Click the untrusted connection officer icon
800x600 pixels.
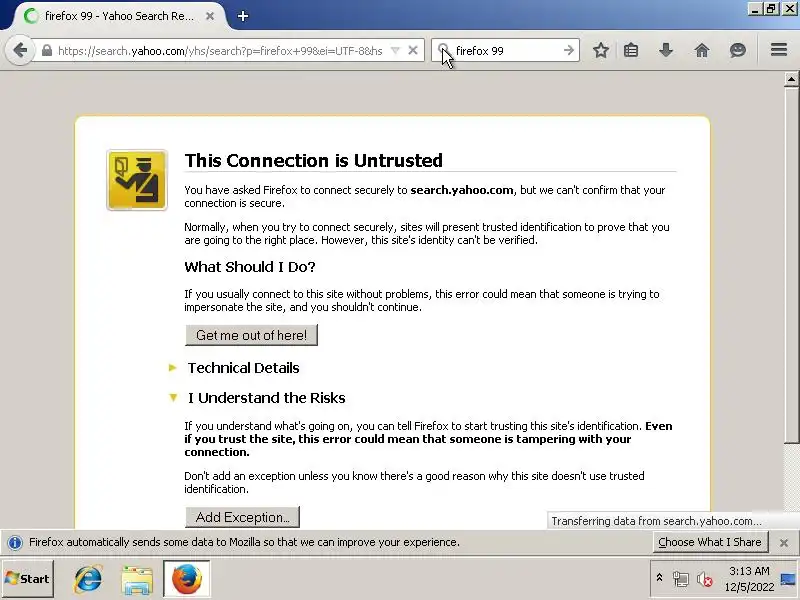tap(137, 180)
